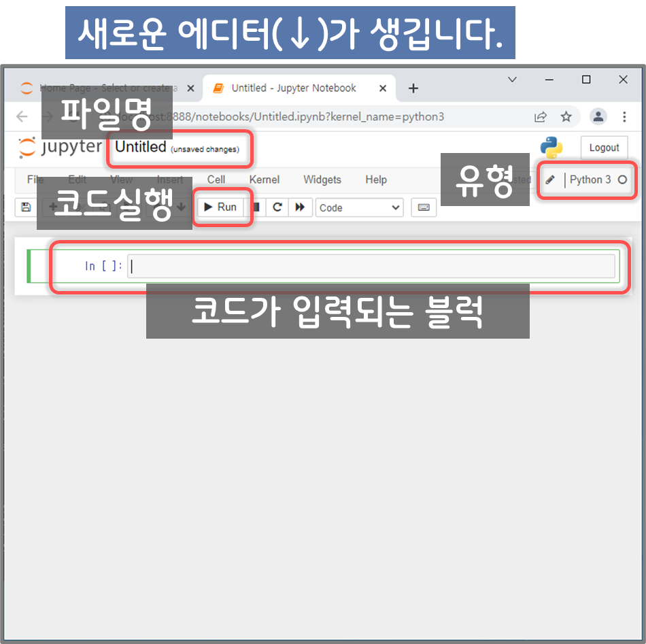
Task: Click the Python logo icon
Action: 551,148
